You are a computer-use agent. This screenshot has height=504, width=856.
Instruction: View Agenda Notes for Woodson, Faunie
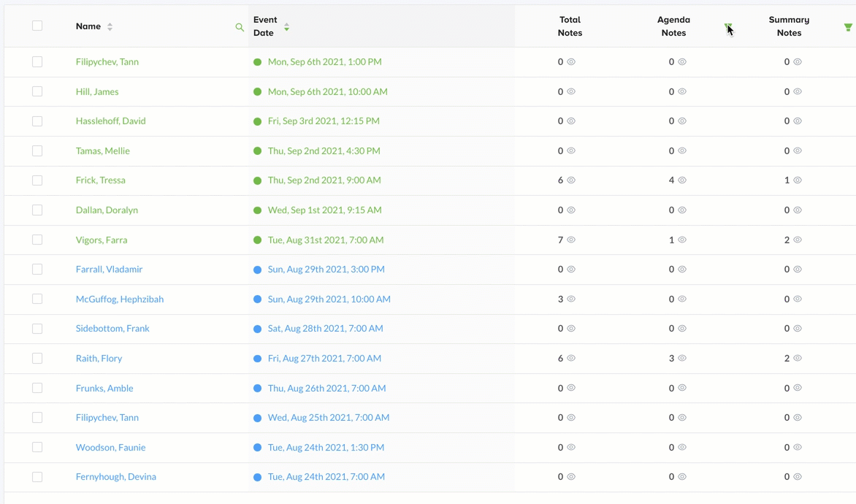point(682,447)
